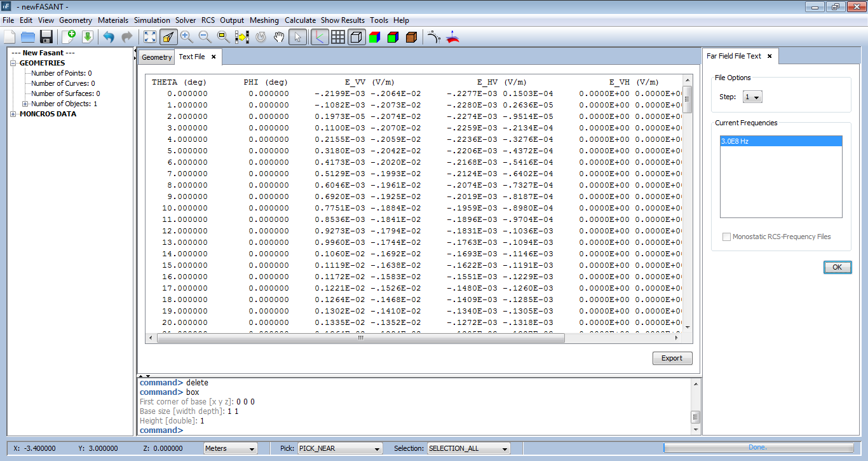This screenshot has height=461, width=868.
Task: Open the Meters units dropdown
Action: pyautogui.click(x=230, y=448)
